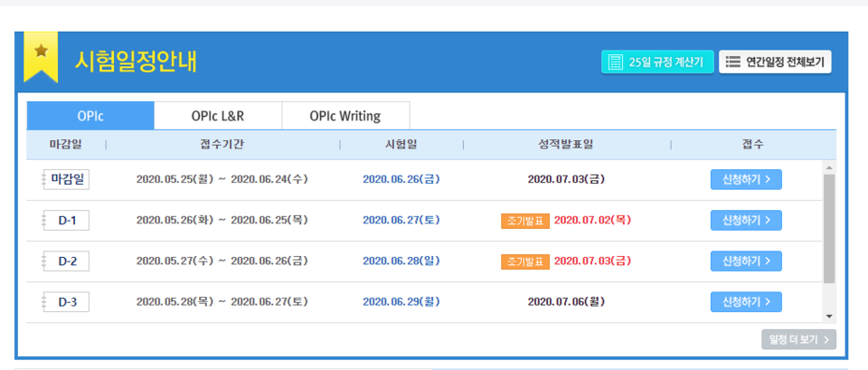
Task: Click the 마감일 column header
Action: [x=66, y=145]
